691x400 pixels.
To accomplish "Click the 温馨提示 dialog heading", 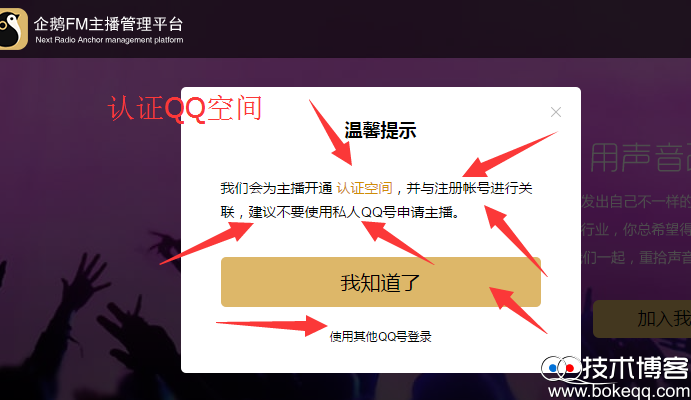I will tap(380, 130).
